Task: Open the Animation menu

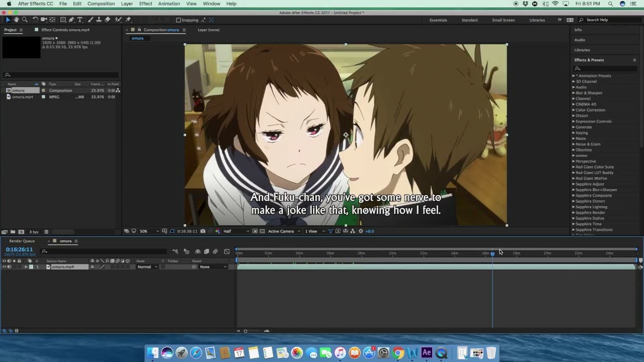Action: point(169,4)
